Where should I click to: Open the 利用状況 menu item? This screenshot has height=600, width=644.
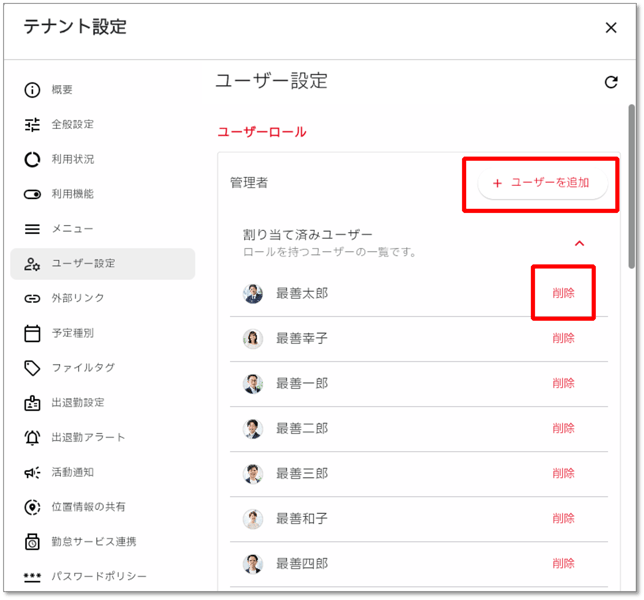(103, 159)
